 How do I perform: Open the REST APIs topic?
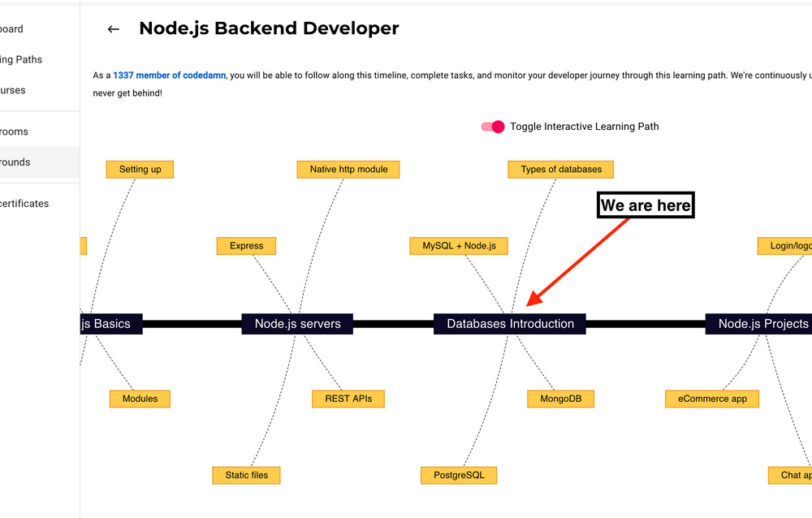348,399
